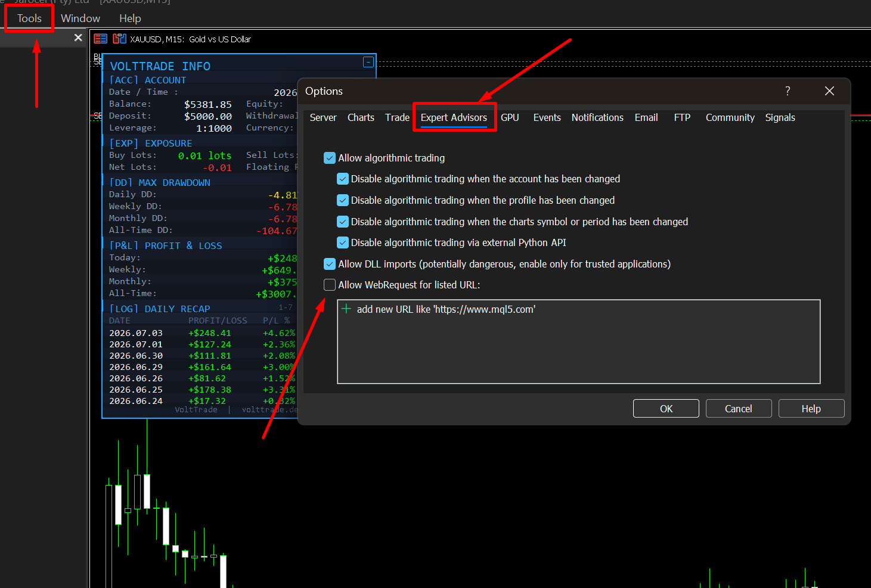
Task: Click the [EXP] EXPOSURE section header
Action: tap(151, 143)
